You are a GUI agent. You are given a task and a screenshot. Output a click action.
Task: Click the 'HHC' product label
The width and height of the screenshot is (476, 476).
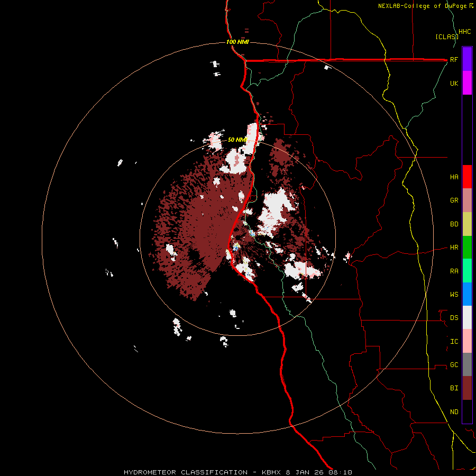coord(465,32)
